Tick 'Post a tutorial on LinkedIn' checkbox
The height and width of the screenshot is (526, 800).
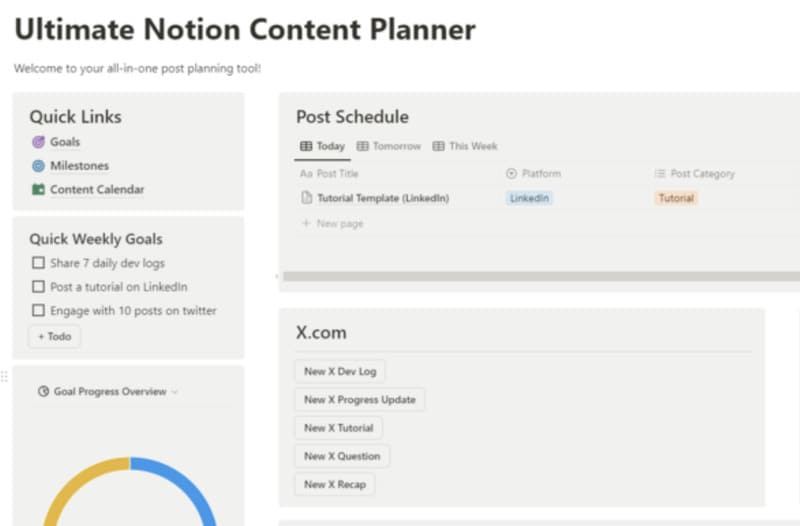38,287
